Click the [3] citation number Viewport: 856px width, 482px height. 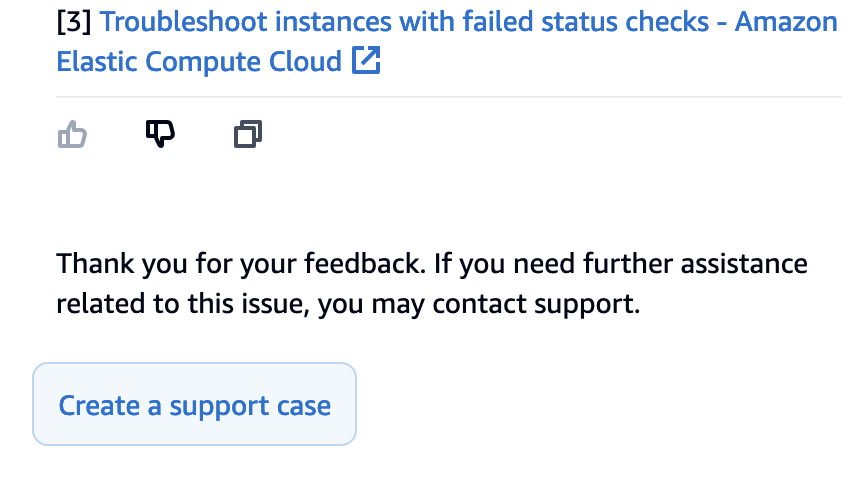[75, 22]
